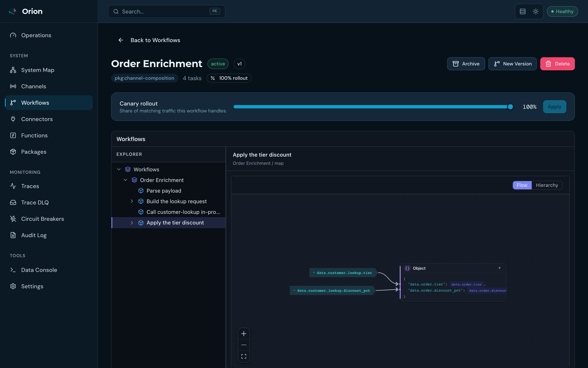Click the ⌘K shortcut badge
This screenshot has width=588, height=368.
tap(215, 11)
